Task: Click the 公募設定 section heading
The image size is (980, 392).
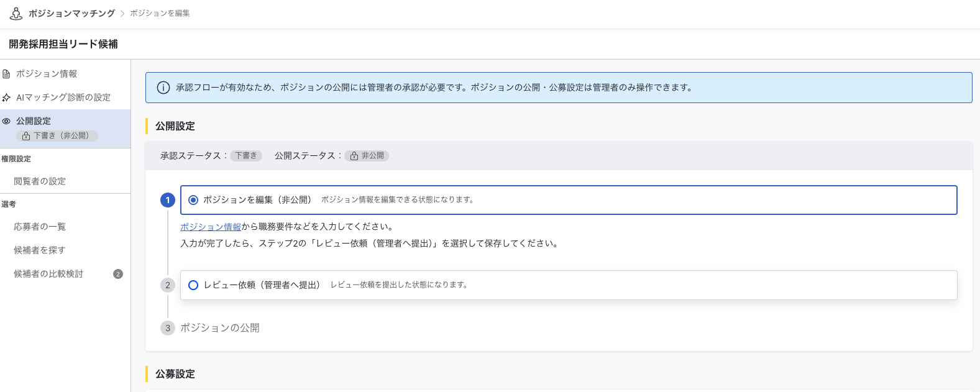Action: [175, 374]
